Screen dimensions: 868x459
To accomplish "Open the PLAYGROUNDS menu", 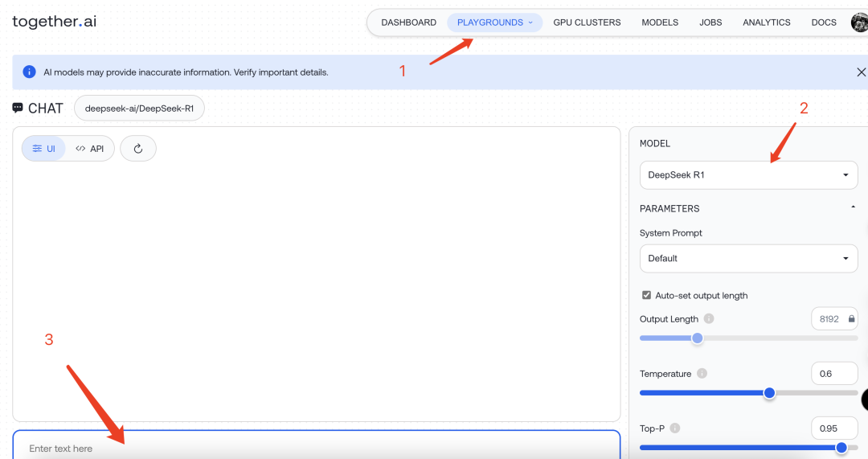I will pyautogui.click(x=494, y=23).
